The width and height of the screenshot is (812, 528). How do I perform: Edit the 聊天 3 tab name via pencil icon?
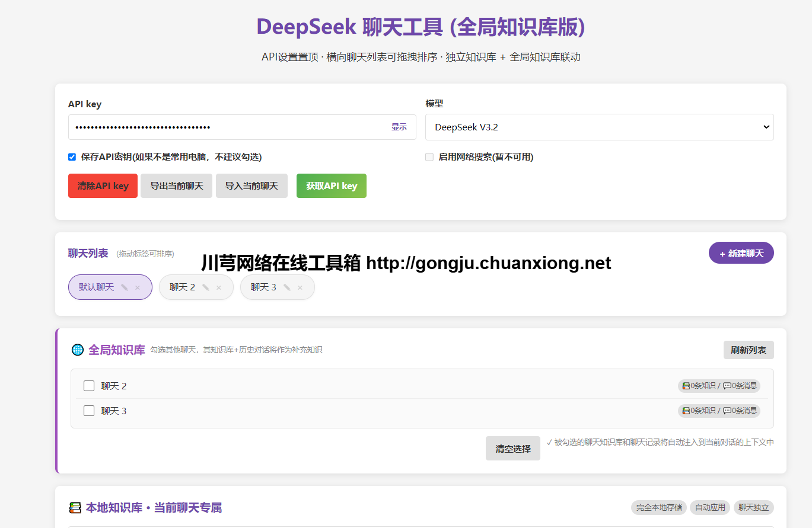(x=287, y=287)
